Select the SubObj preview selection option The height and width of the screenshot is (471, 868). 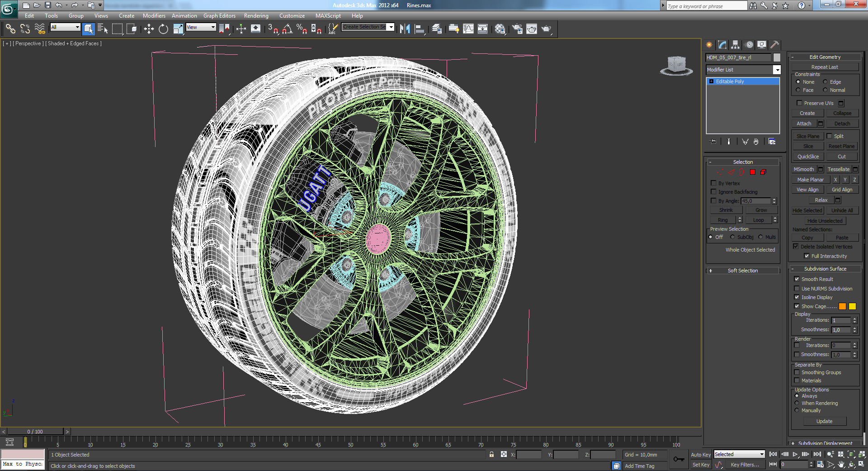click(732, 237)
